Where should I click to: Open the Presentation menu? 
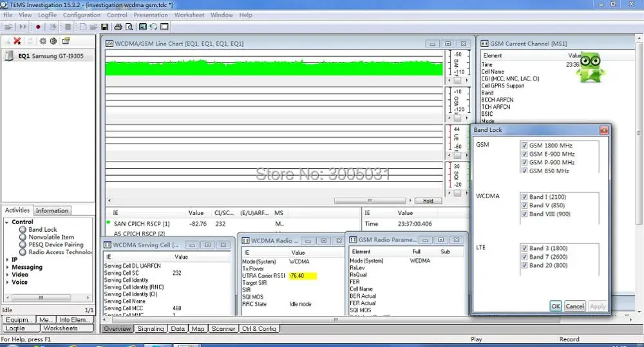coord(150,15)
